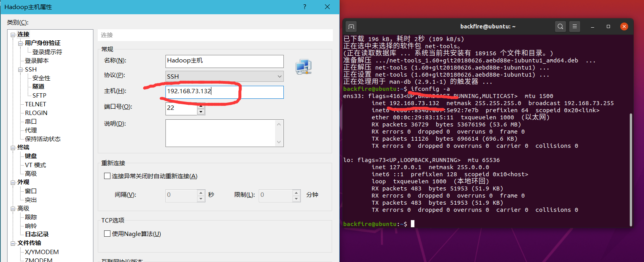Select 高级 under 终端
Screen dimensions: 644x262
tap(31, 174)
